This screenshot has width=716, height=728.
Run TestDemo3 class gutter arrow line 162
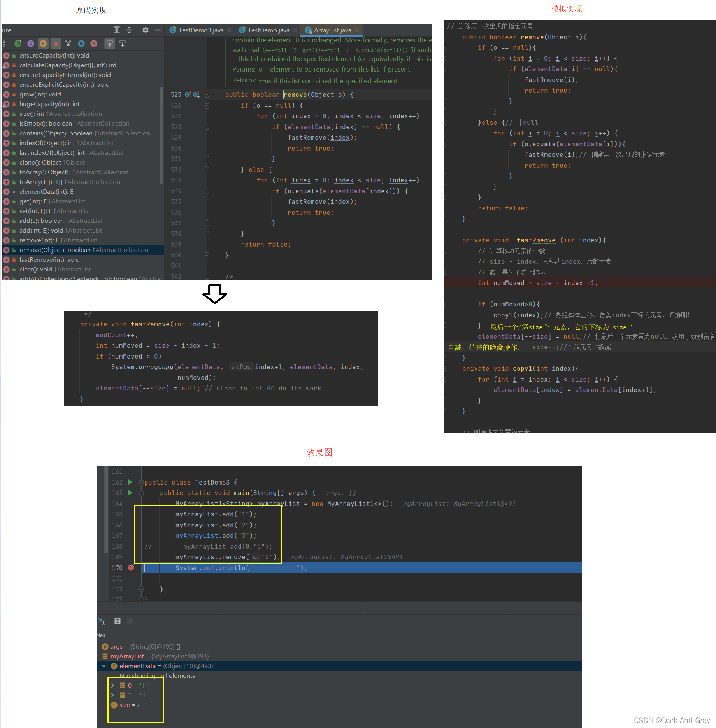pyautogui.click(x=130, y=482)
